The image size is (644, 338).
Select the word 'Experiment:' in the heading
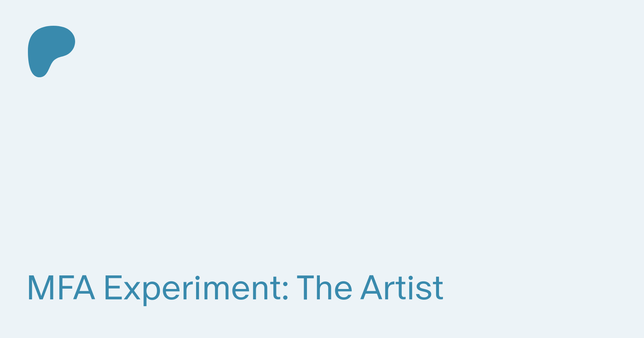click(x=196, y=289)
